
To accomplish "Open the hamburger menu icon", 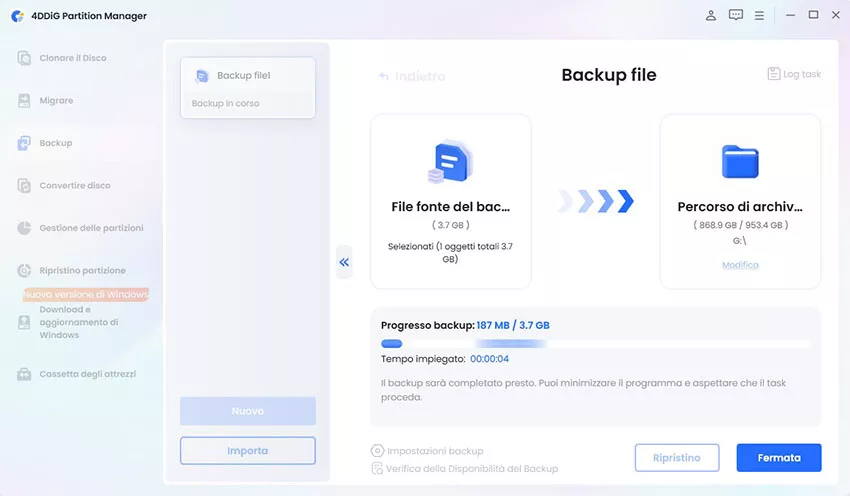I will [x=759, y=16].
